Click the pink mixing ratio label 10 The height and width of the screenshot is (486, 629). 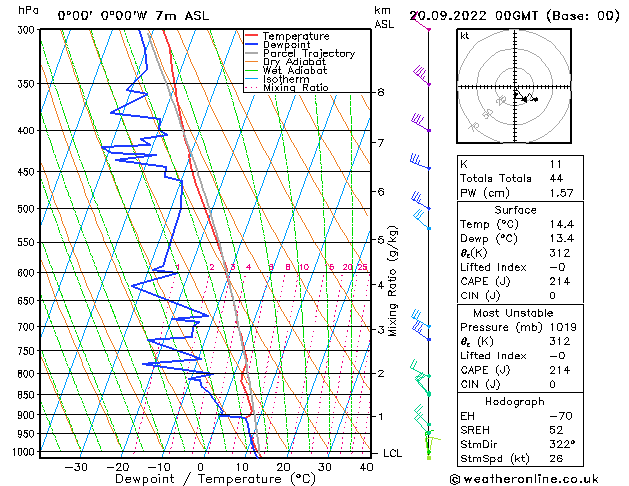[304, 267]
